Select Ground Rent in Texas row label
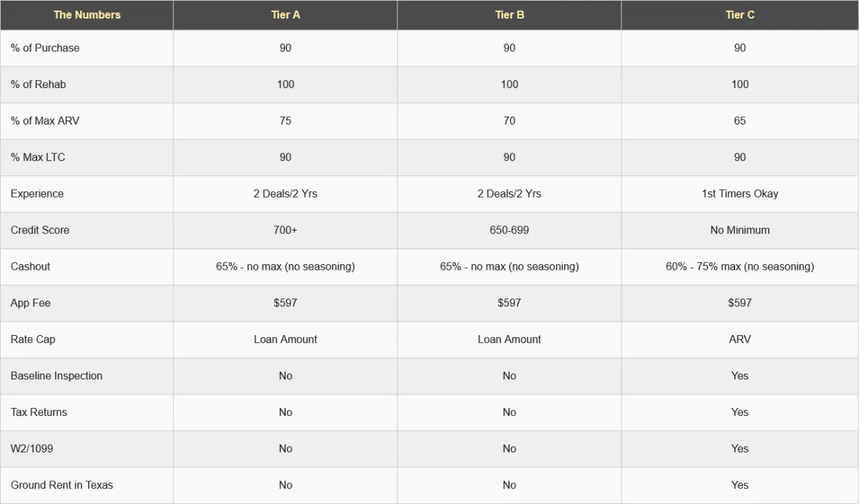The image size is (859, 504). 62,485
